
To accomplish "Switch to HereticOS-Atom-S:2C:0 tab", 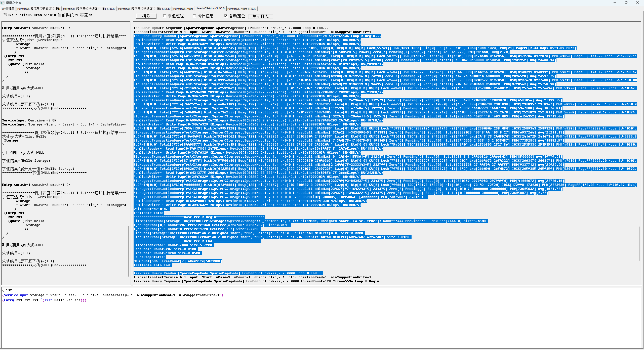I will point(242,9).
